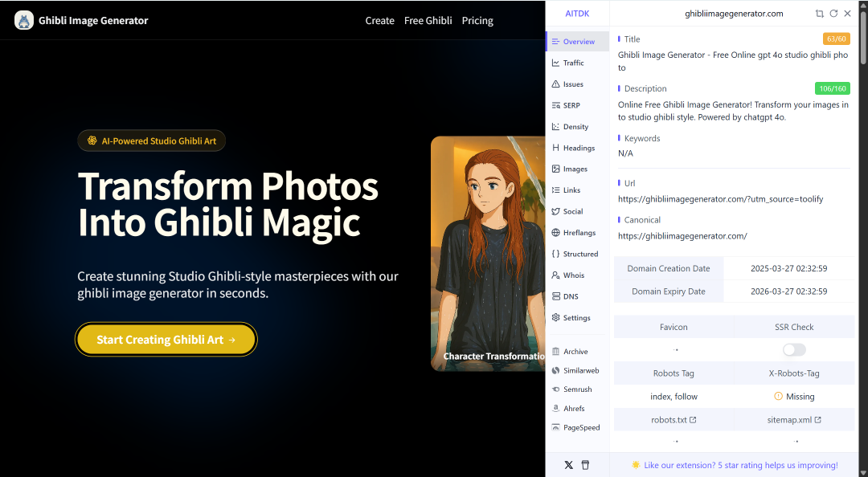The height and width of the screenshot is (477, 868).
Task: Open the robots.txt link
Action: click(674, 420)
